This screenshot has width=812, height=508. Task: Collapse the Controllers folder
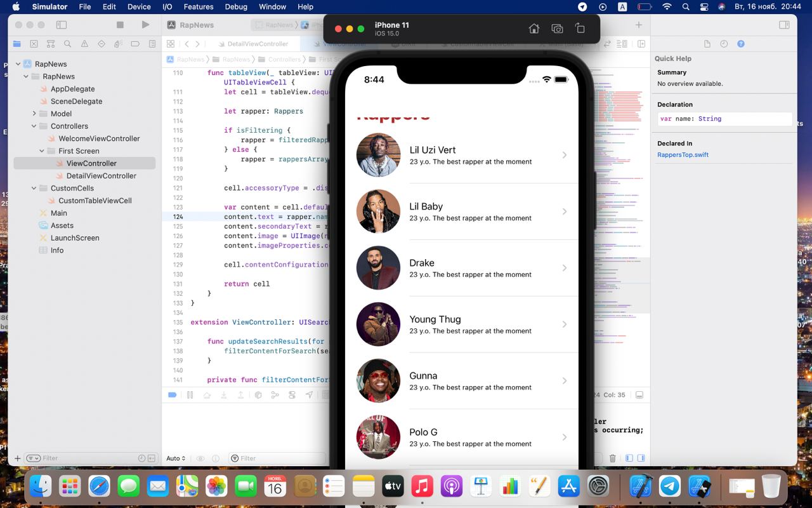point(34,126)
